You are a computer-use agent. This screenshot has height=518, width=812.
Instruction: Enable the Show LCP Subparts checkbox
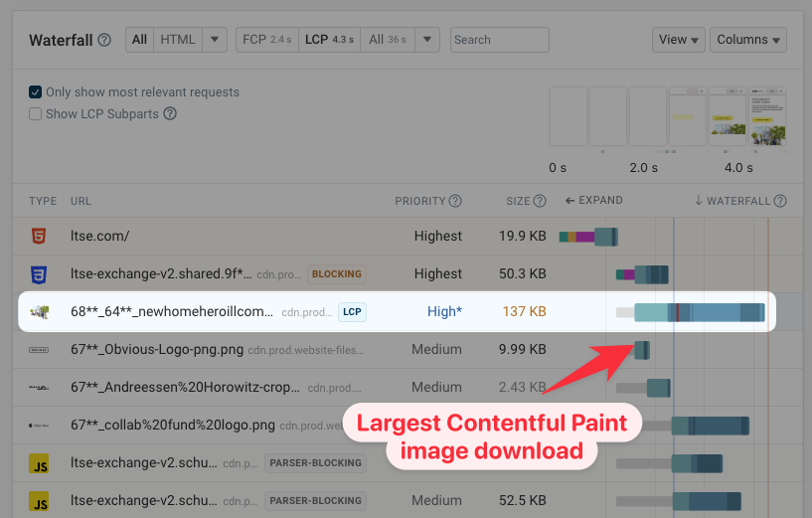coord(35,114)
